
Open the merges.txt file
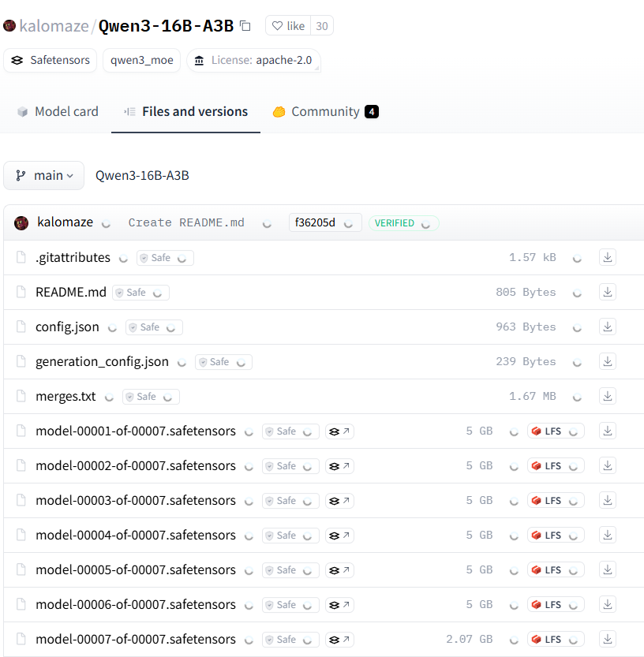tap(66, 397)
